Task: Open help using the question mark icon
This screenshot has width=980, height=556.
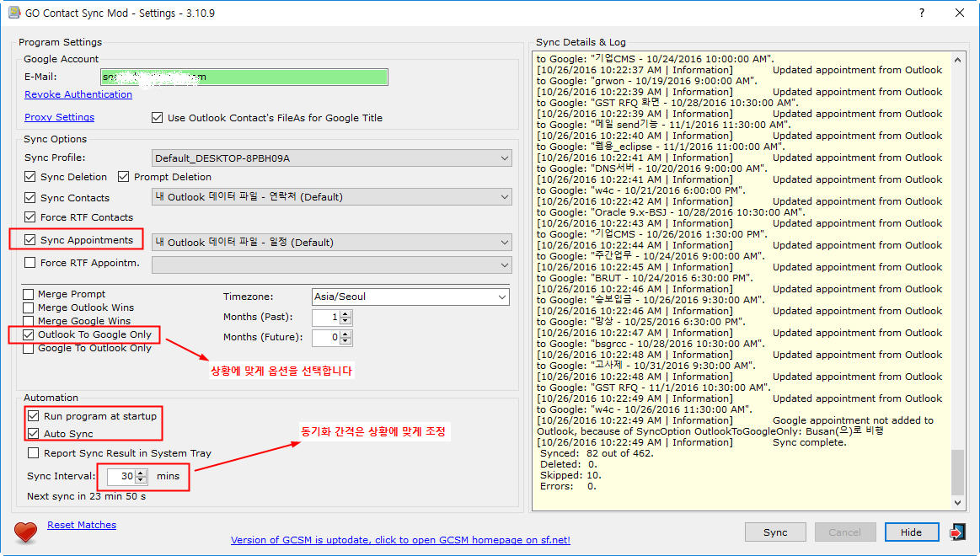Action: click(x=924, y=13)
